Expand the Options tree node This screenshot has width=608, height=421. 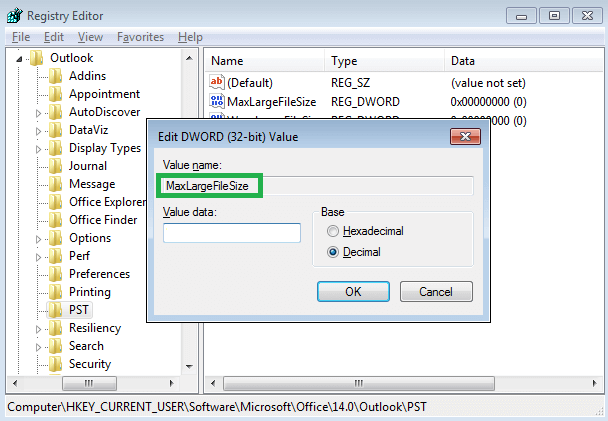pos(38,239)
